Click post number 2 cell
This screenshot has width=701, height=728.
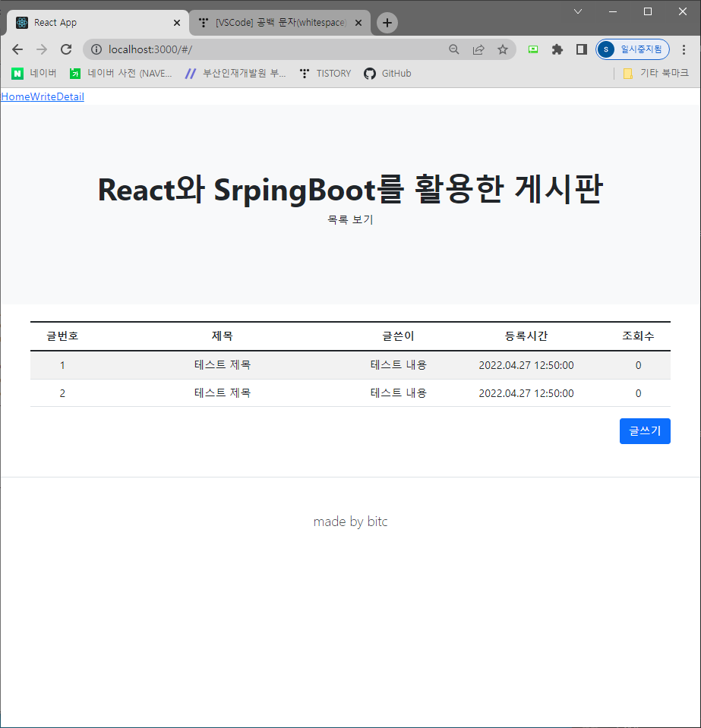(x=62, y=393)
